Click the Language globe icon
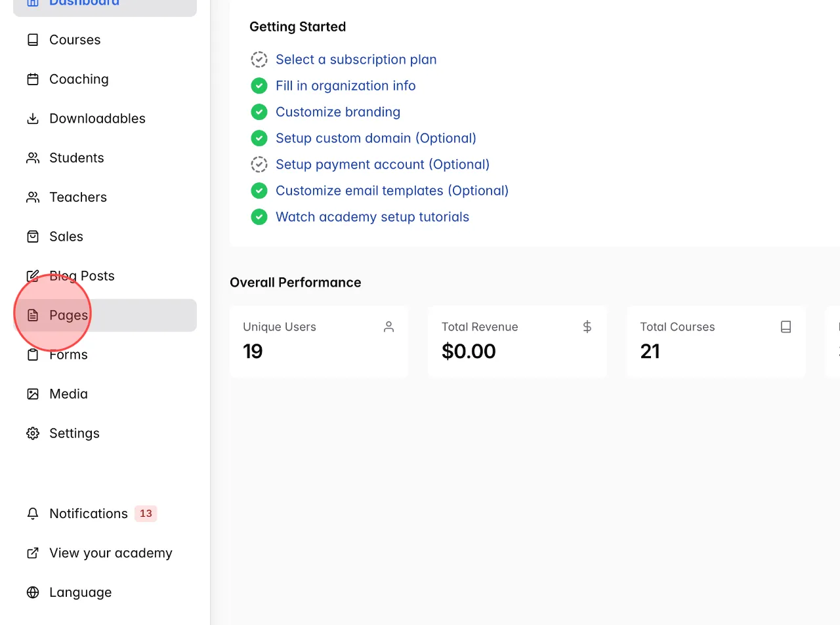Image resolution: width=840 pixels, height=625 pixels. pyautogui.click(x=33, y=592)
